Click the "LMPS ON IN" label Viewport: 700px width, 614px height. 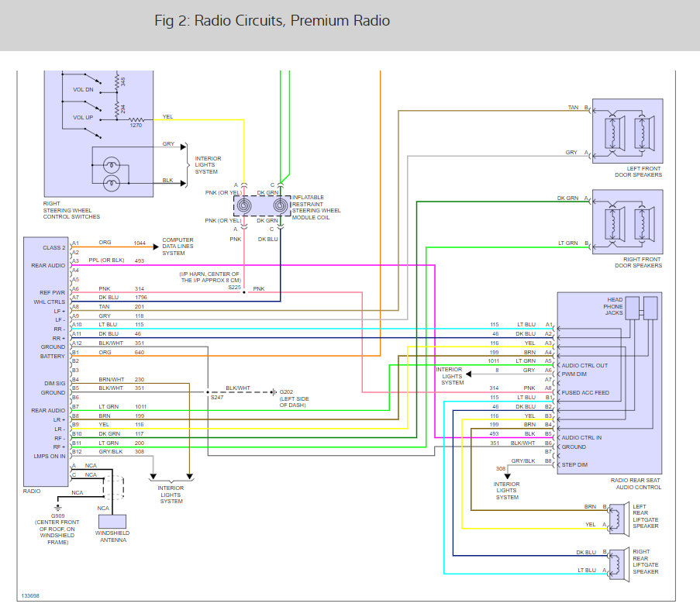click(x=50, y=457)
